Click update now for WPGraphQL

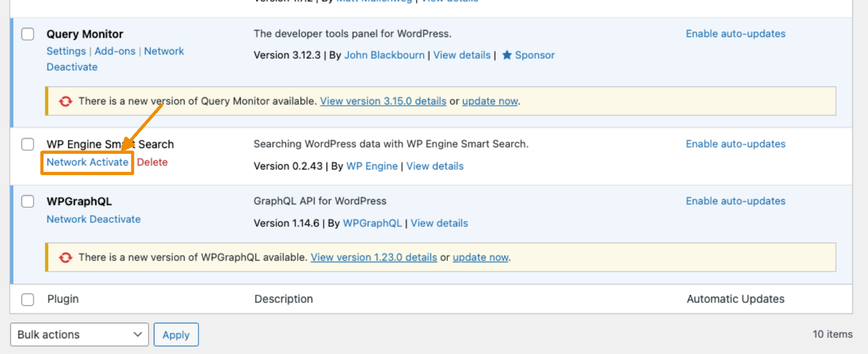480,257
